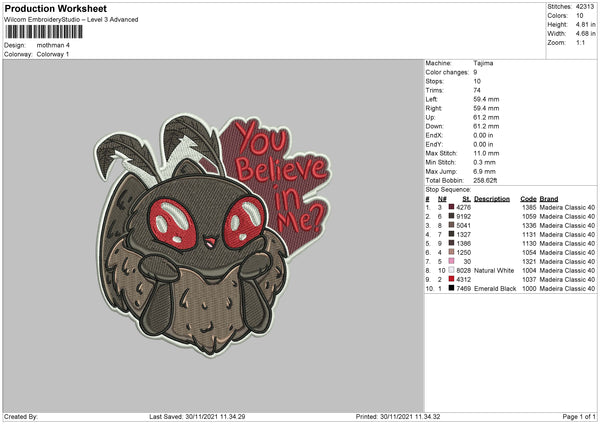Click the barcode under the worksheet title
The width and height of the screenshot is (600, 424).
[44, 32]
